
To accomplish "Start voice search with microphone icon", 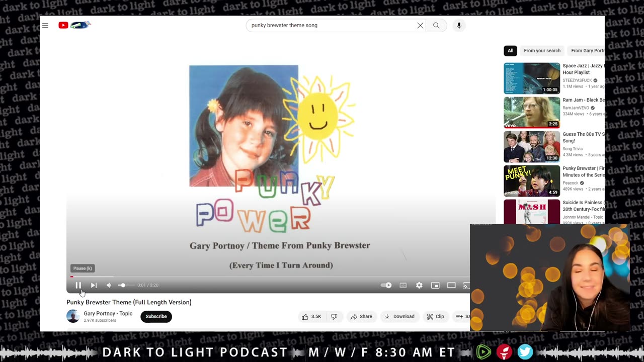I will 459,25.
